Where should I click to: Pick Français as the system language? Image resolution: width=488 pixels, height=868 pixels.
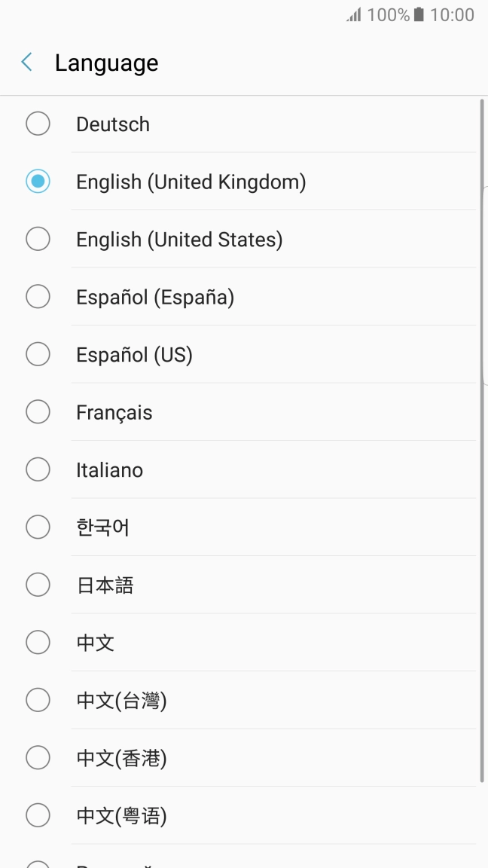click(x=38, y=411)
